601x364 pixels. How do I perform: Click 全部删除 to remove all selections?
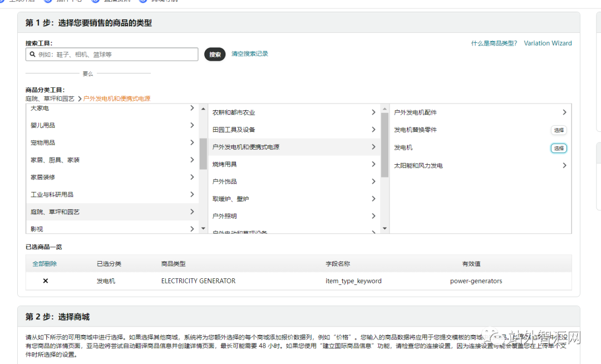[x=45, y=264]
